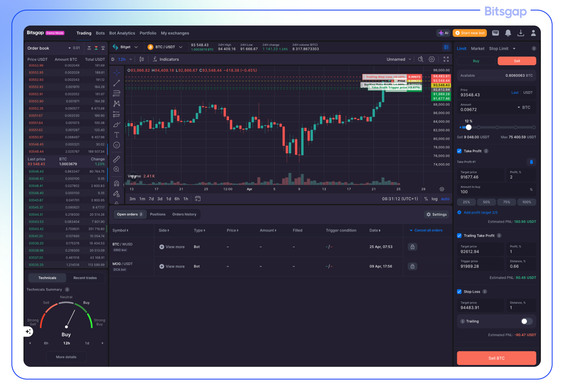The height and width of the screenshot is (392, 564).
Task: Click the Sell BTC button
Action: pyautogui.click(x=497, y=358)
